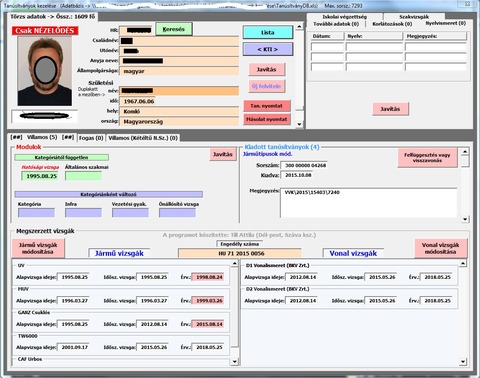Click birthplace field showing Komló

[x=179, y=111]
